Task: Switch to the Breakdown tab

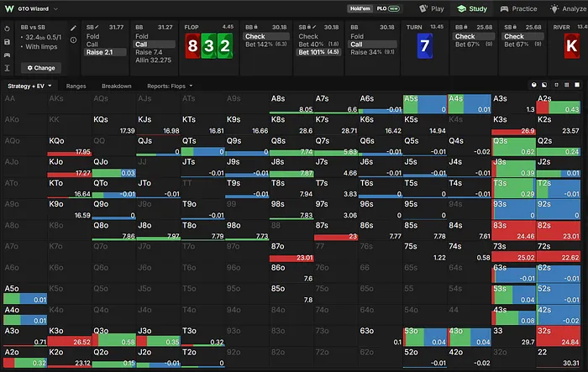Action: tap(117, 86)
